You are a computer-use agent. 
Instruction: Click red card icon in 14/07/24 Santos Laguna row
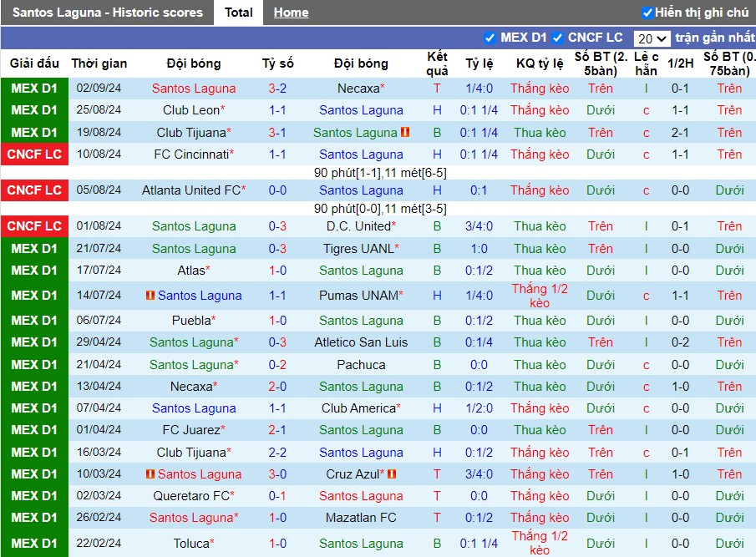click(x=150, y=295)
